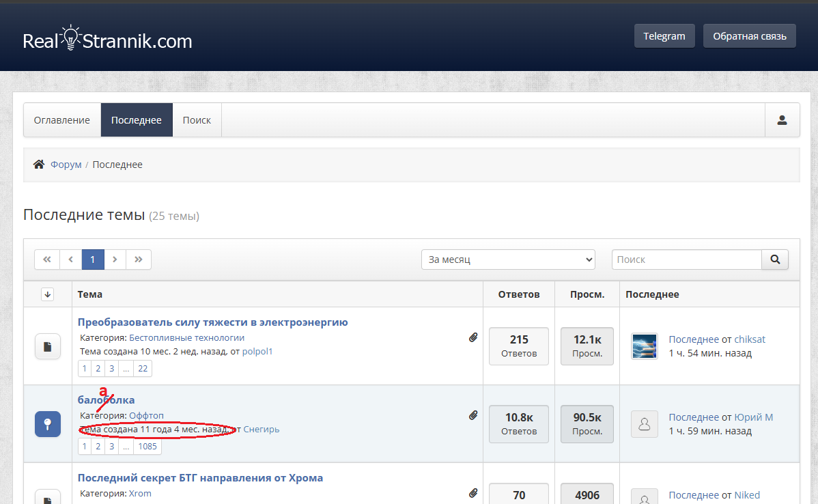Screen dimensions: 818x504
Task: Click the home icon in the breadcrumb
Action: click(x=39, y=165)
